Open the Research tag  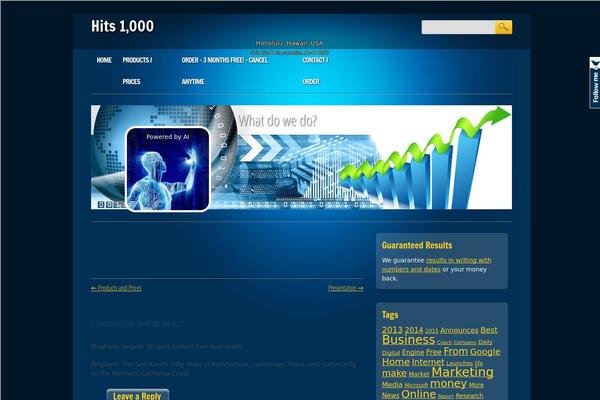pos(469,396)
